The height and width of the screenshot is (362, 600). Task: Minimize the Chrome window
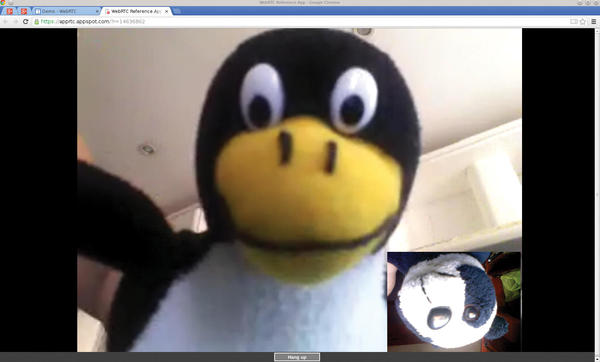580,3
